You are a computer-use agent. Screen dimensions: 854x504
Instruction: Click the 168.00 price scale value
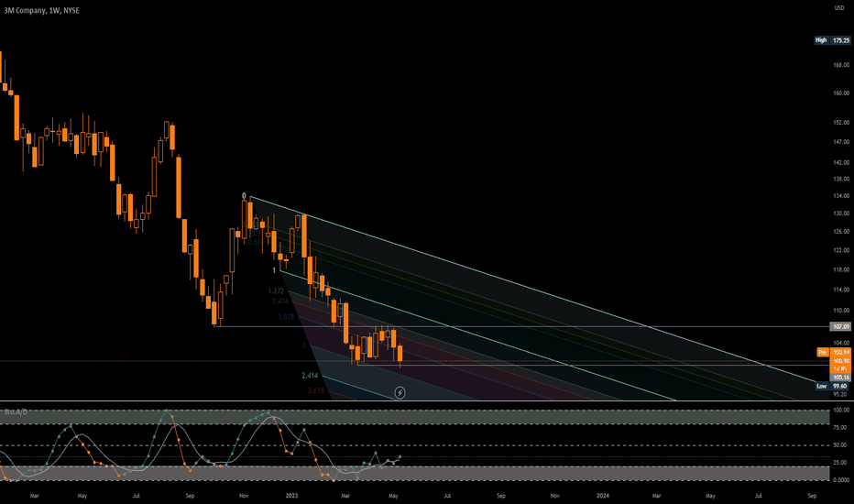tap(841, 65)
